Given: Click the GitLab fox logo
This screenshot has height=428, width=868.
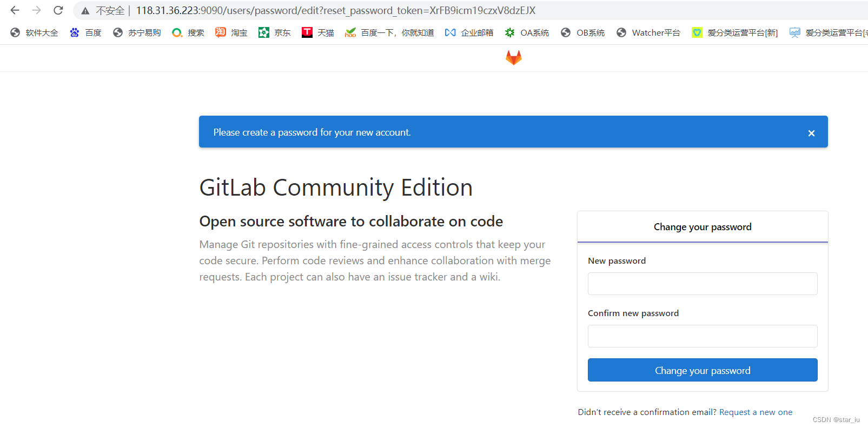Looking at the screenshot, I should 514,57.
